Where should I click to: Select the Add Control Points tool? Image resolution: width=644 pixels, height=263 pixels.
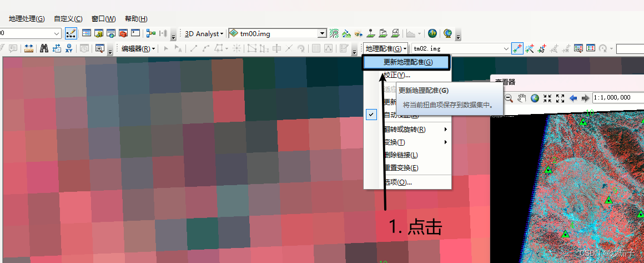(x=517, y=48)
